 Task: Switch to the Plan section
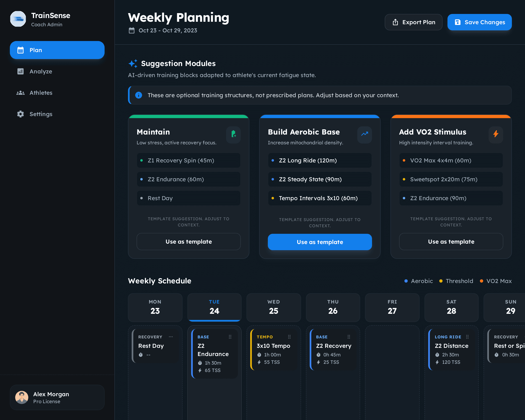35,50
